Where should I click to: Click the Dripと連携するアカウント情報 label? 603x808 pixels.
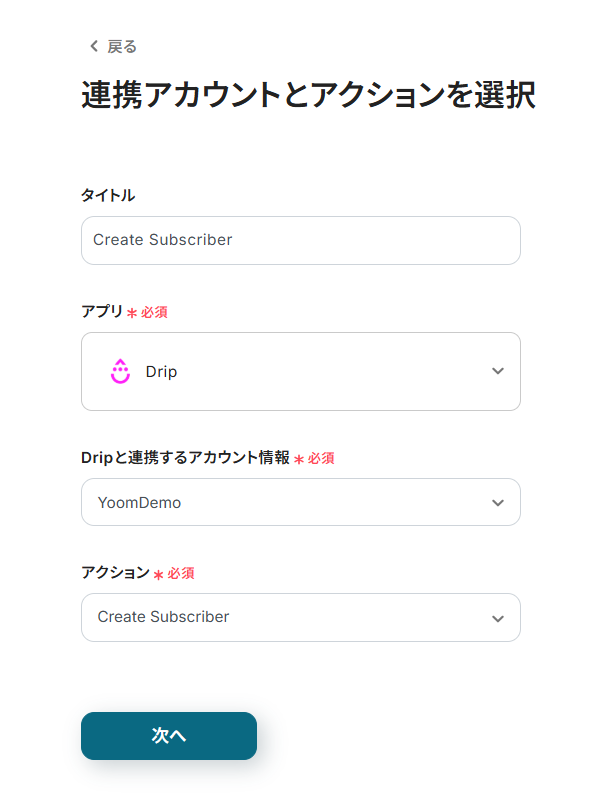185,458
